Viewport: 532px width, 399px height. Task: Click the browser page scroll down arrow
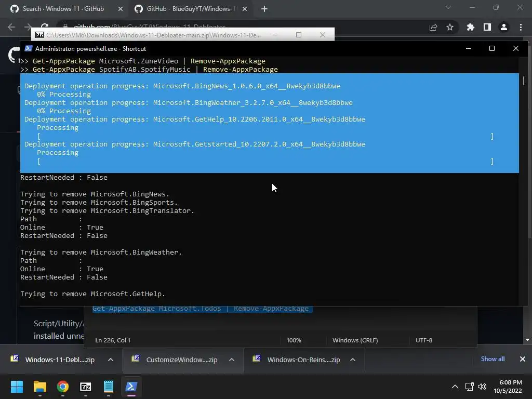click(527, 340)
